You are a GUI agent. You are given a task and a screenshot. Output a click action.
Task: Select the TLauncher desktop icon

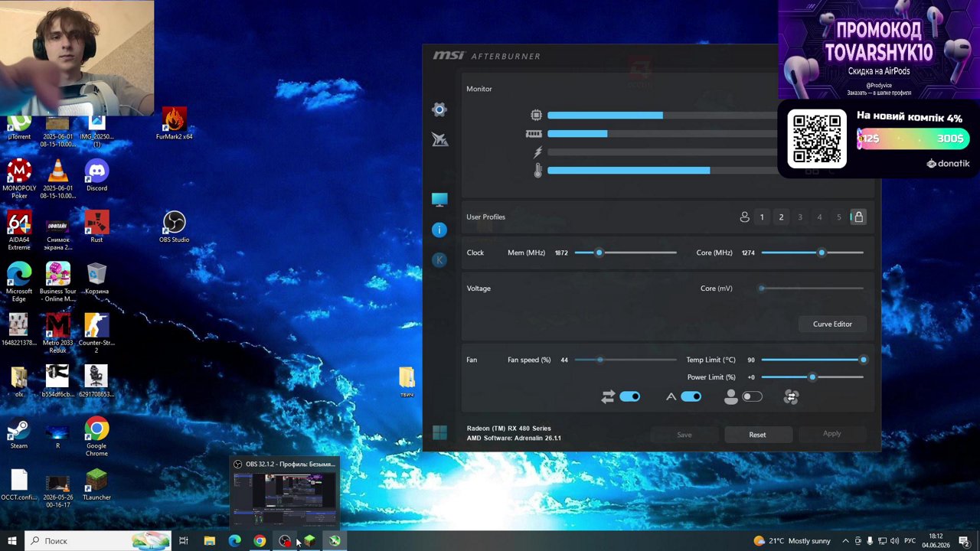96,484
